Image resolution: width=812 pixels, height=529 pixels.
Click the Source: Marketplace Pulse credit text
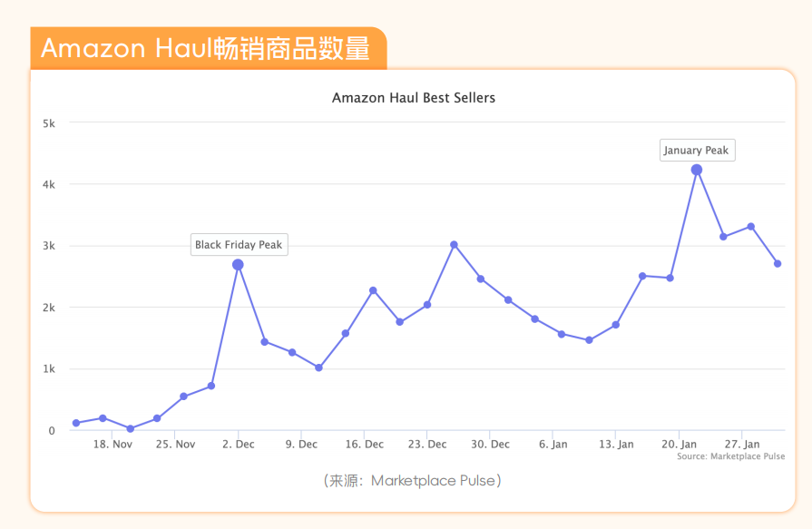pyautogui.click(x=730, y=456)
